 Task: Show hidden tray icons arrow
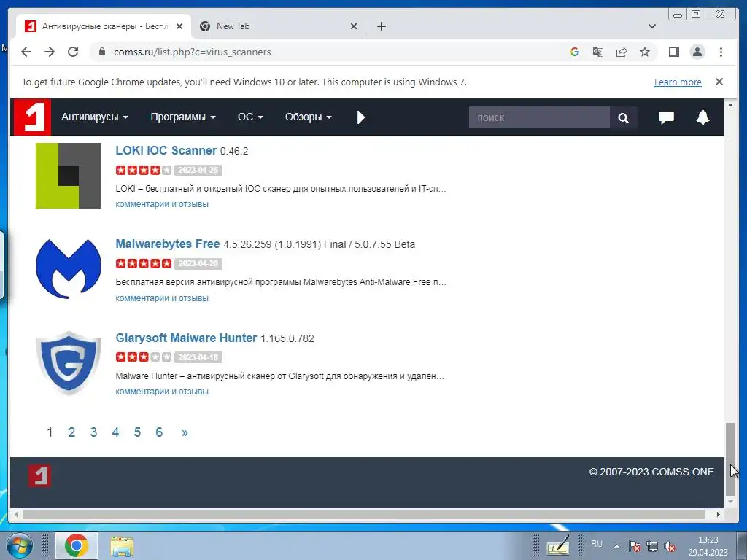pyautogui.click(x=616, y=546)
